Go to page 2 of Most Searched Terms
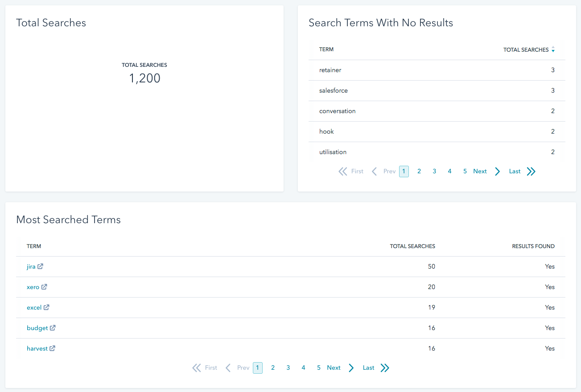Image resolution: width=581 pixels, height=392 pixels. coord(273,368)
